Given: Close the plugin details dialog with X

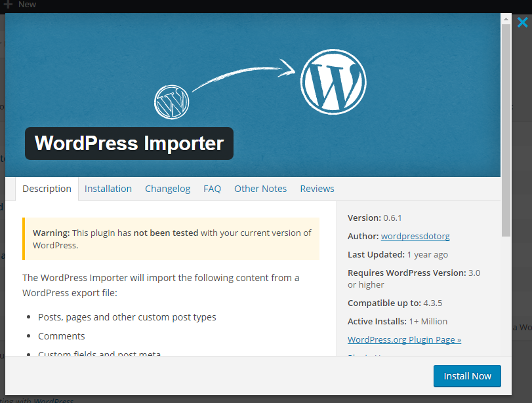Looking at the screenshot, I should click(x=523, y=22).
